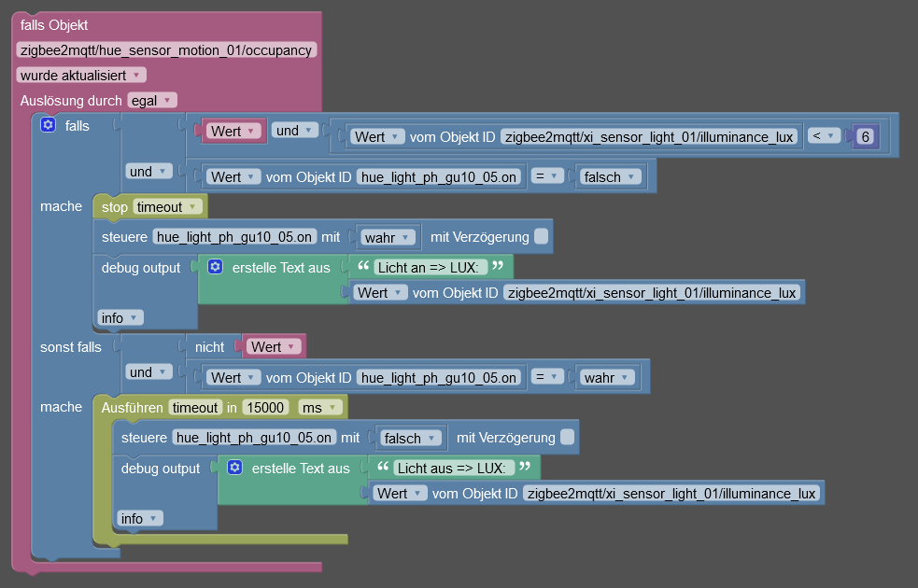Open the 'egal' Auslösung durch dropdown
The width and height of the screenshot is (918, 588).
[x=152, y=101]
